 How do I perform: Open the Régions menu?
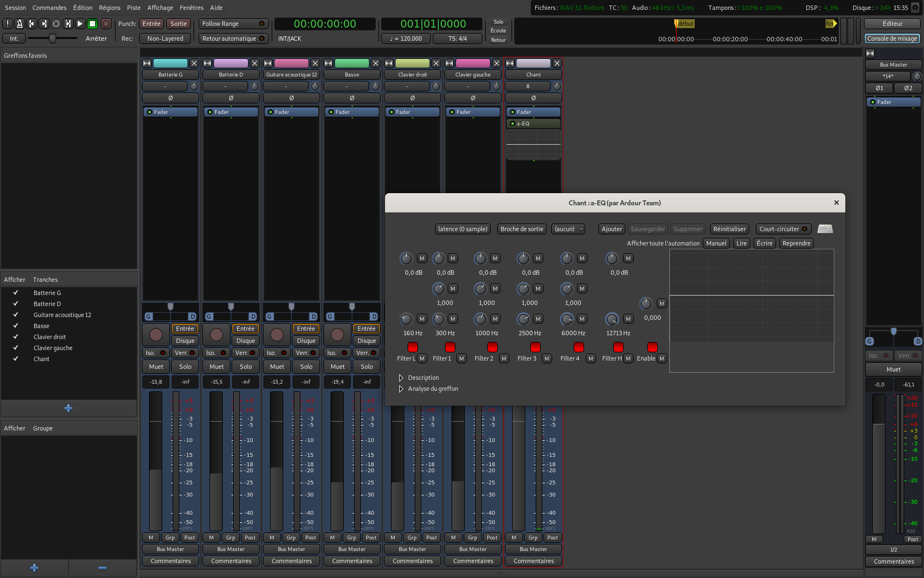coord(109,8)
